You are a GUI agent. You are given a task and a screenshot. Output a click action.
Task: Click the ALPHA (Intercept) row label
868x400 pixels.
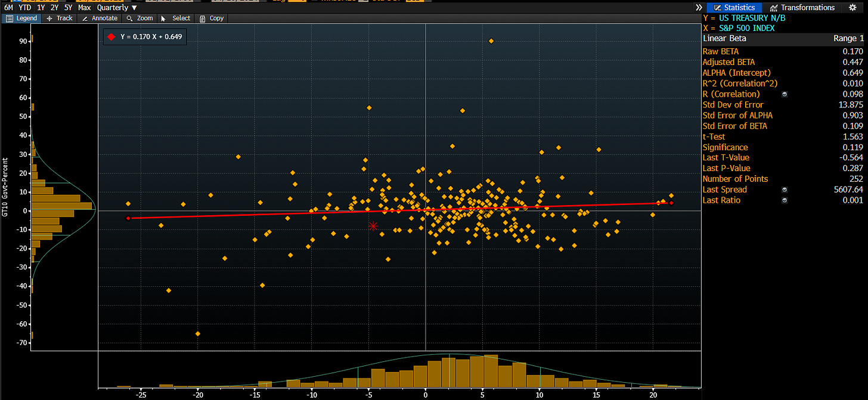[x=736, y=73]
